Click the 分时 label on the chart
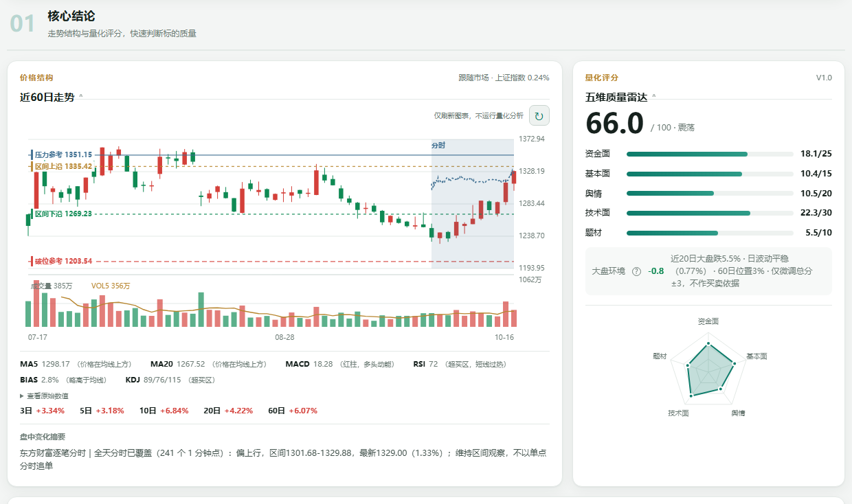This screenshot has height=504, width=852. tap(438, 146)
